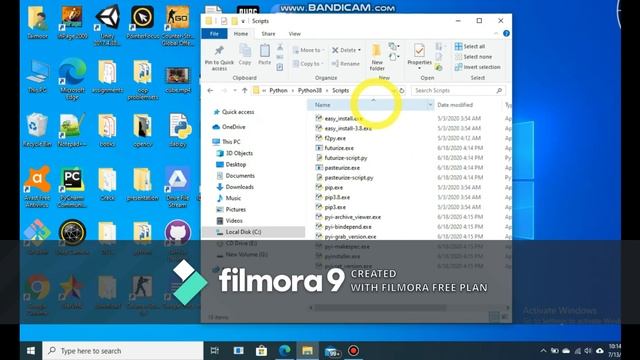Switch to the Home ribbon tab

click(x=241, y=34)
